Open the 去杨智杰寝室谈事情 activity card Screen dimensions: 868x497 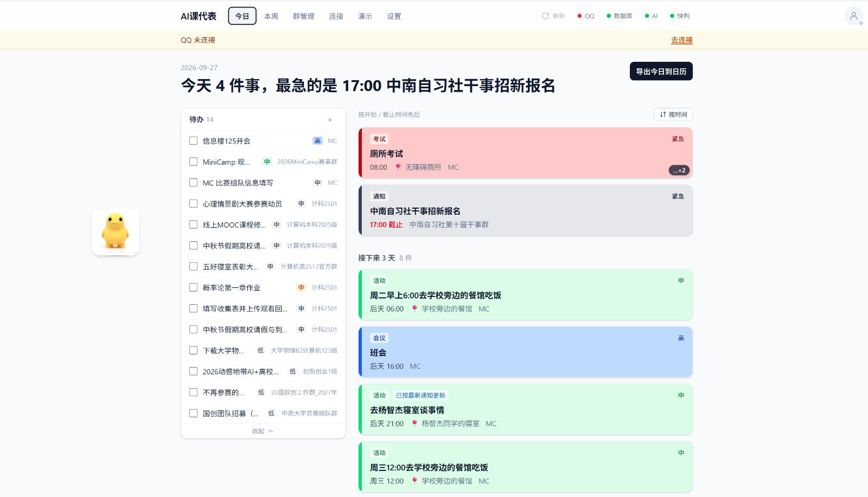click(x=526, y=409)
